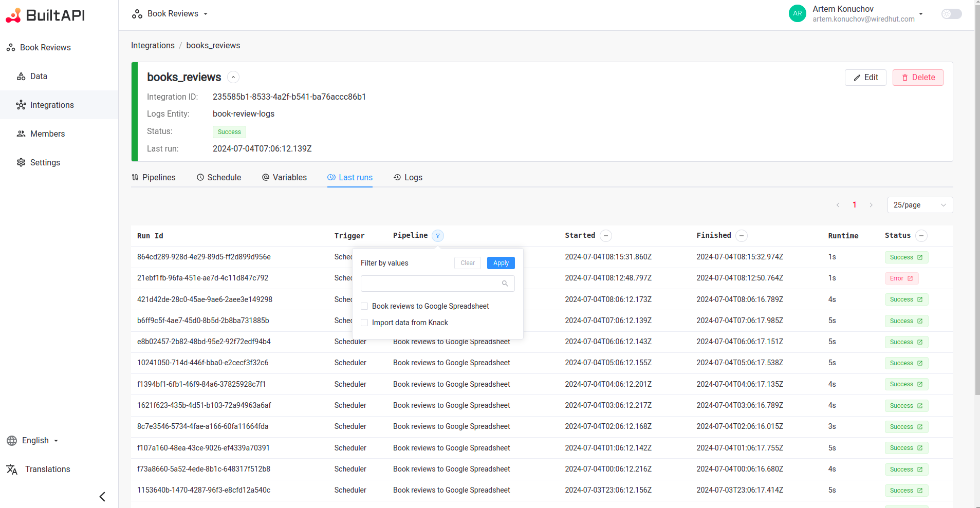Click the Pipeline column filter icon
The height and width of the screenshot is (508, 980).
[x=438, y=236]
